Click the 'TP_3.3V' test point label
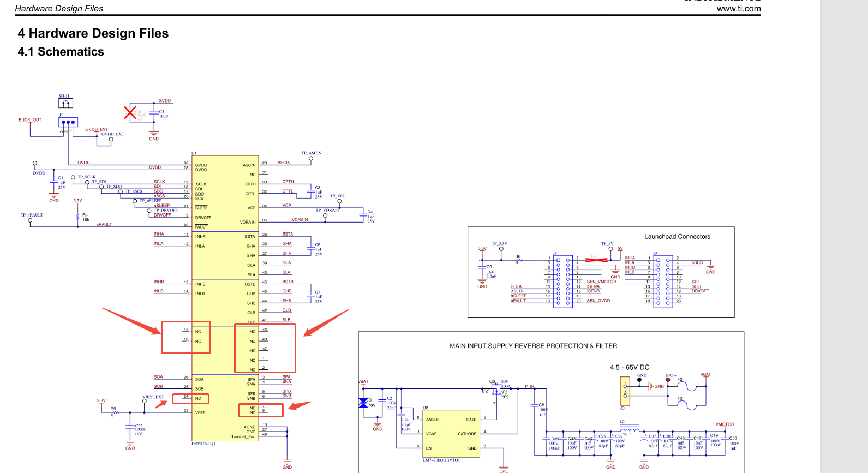 (x=499, y=244)
